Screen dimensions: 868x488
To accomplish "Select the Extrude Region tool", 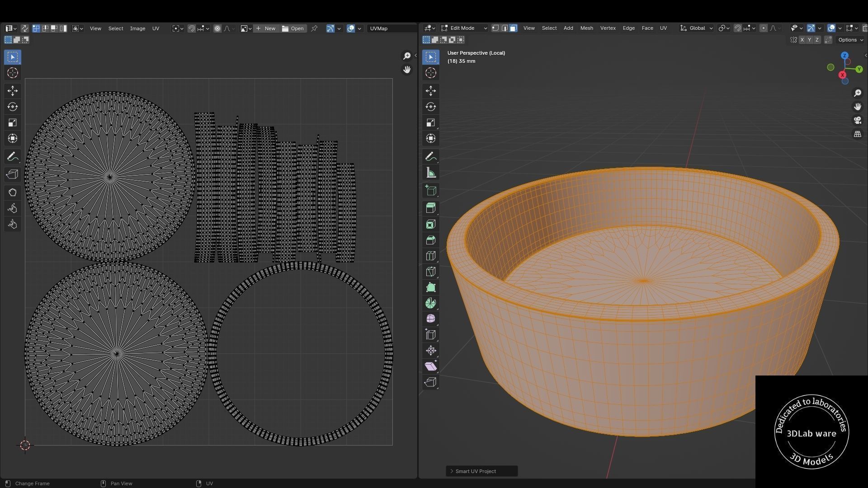I will (430, 208).
